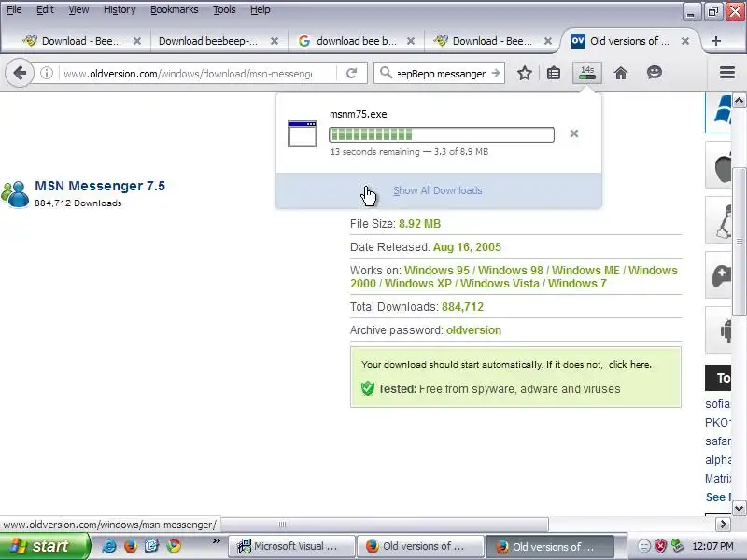Launch Chrome from quick launch bar
The height and width of the screenshot is (560, 747).
174,546
